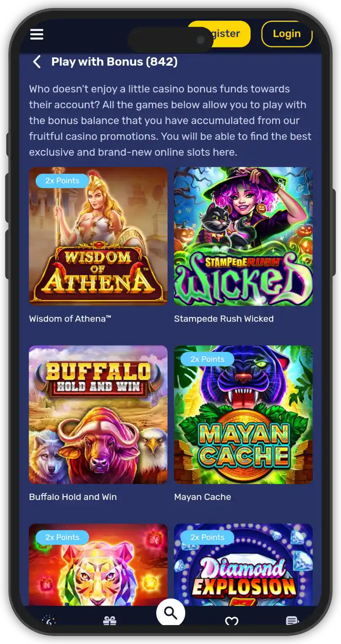
Task: Click the Login button
Action: pyautogui.click(x=287, y=34)
